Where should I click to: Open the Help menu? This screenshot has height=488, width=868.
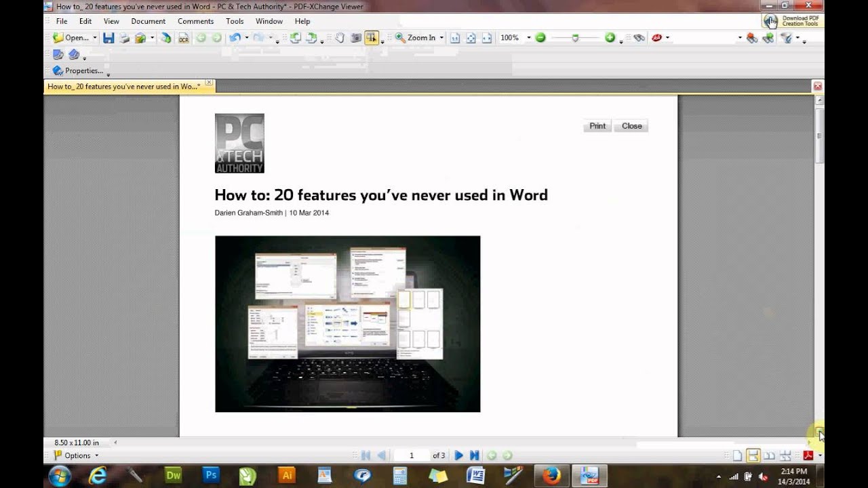[302, 21]
